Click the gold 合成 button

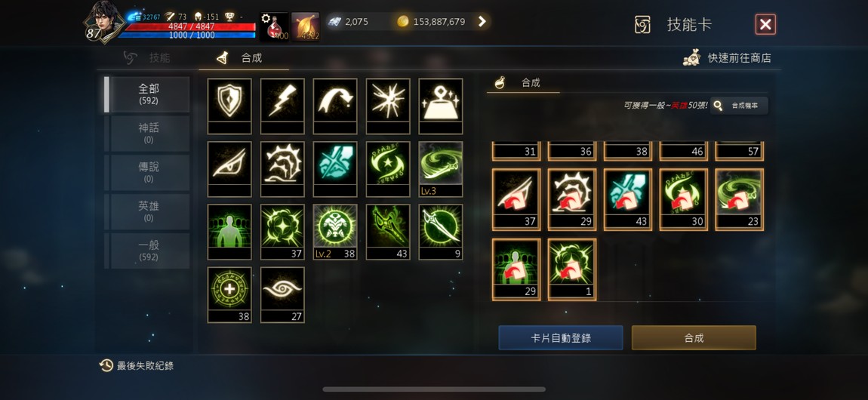pos(694,337)
